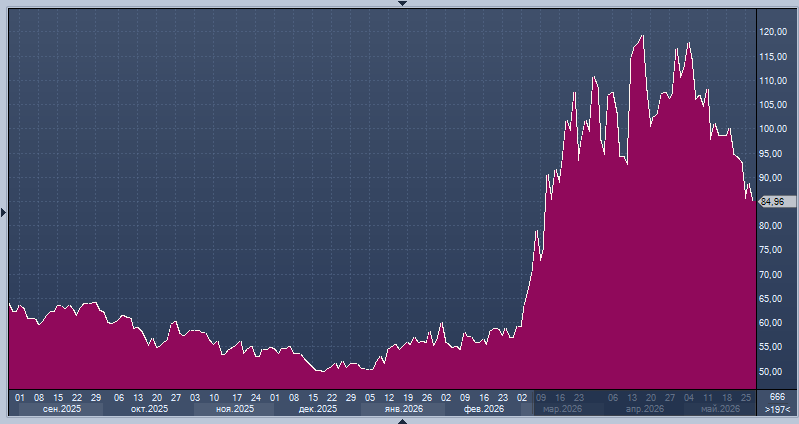Expand the left side arrow handle
The width and height of the screenshot is (799, 424).
(x=3, y=212)
